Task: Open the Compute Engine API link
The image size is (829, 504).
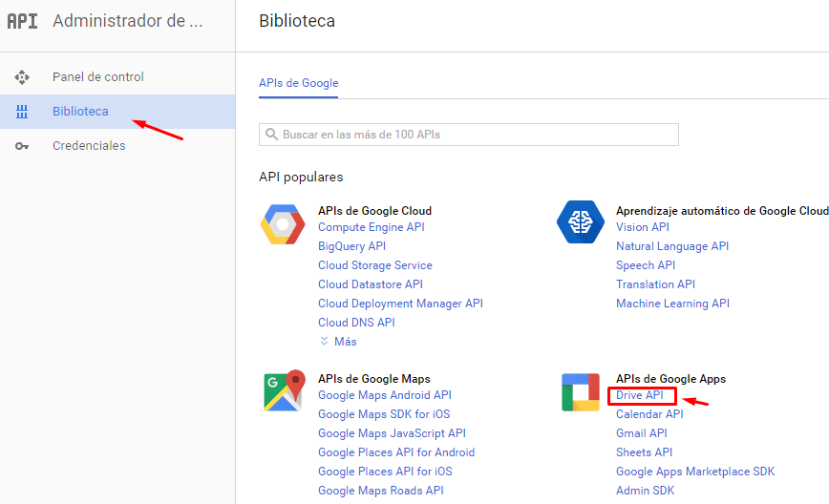Action: [x=372, y=227]
